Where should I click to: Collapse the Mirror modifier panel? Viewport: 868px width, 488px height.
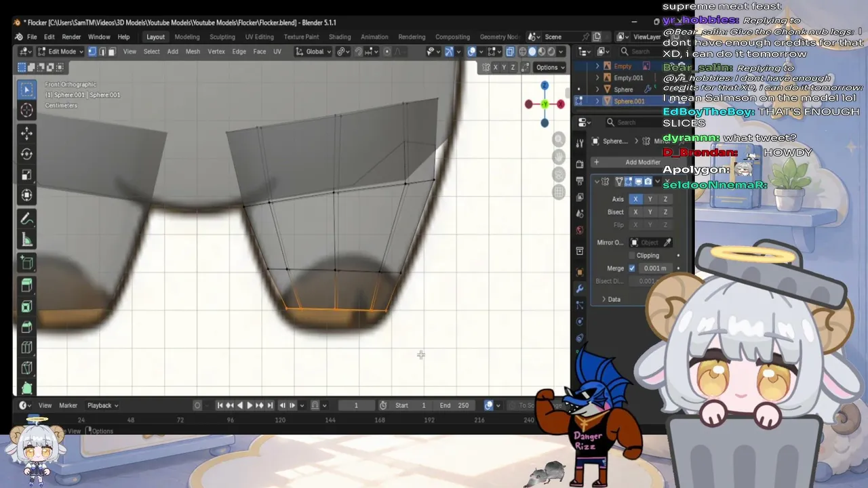597,182
